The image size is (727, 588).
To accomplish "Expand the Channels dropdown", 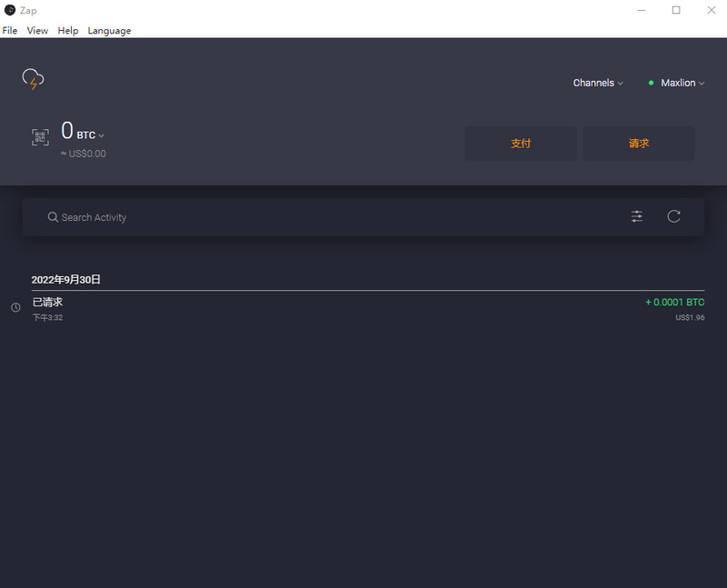I will point(598,83).
